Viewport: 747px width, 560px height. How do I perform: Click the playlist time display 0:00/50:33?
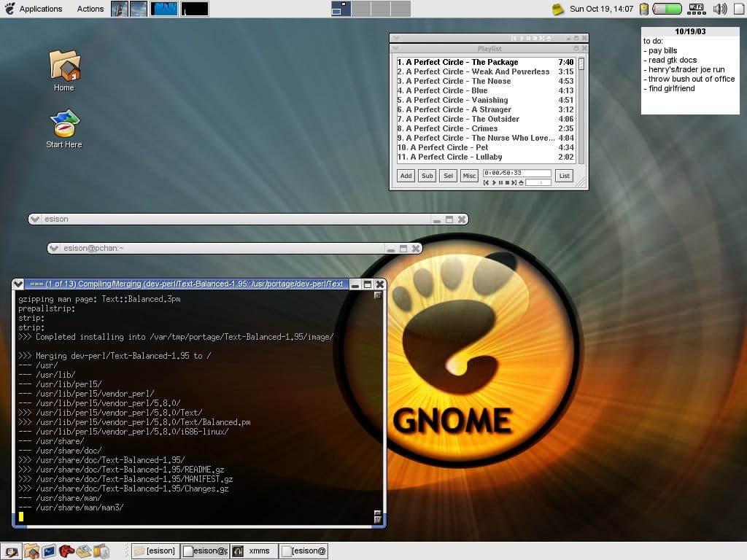tap(517, 174)
